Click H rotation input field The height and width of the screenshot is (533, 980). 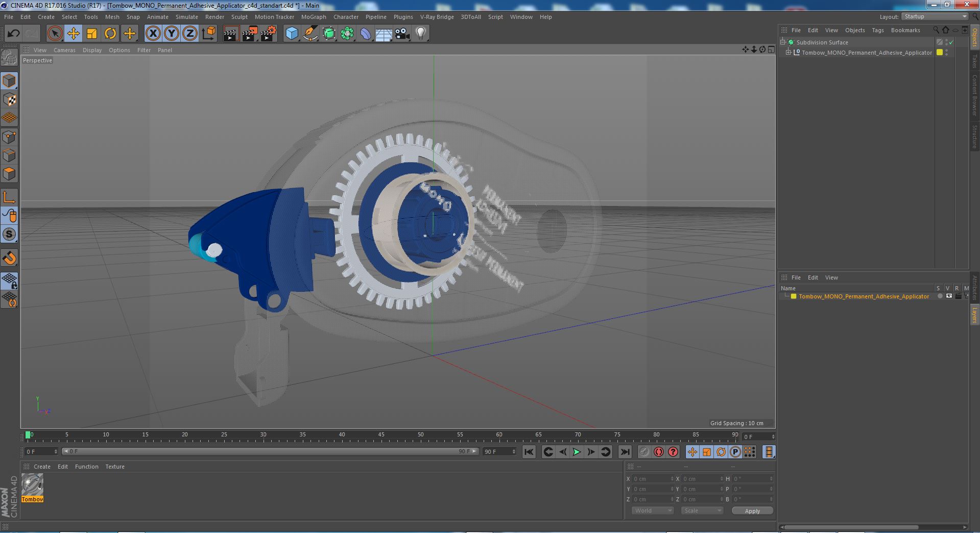click(x=753, y=479)
